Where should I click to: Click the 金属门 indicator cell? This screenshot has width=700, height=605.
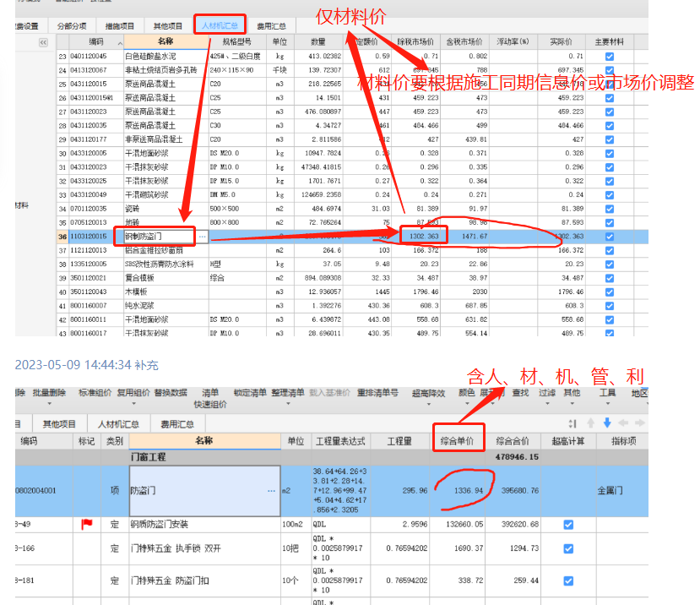coord(622,491)
